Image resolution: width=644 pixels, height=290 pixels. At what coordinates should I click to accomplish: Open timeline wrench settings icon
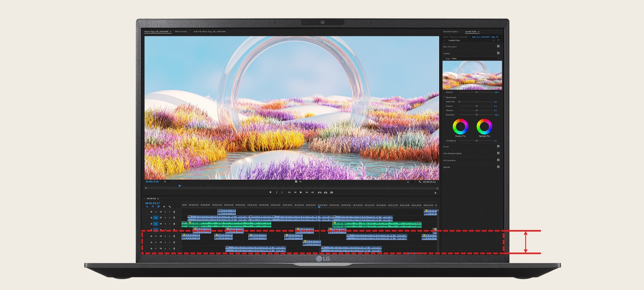pyautogui.click(x=170, y=207)
